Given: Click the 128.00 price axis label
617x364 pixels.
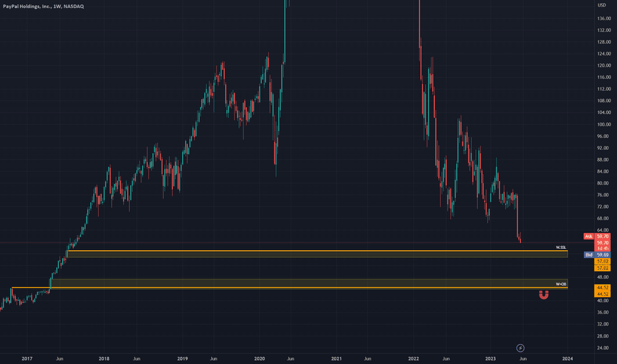Looking at the screenshot, I should click(604, 42).
